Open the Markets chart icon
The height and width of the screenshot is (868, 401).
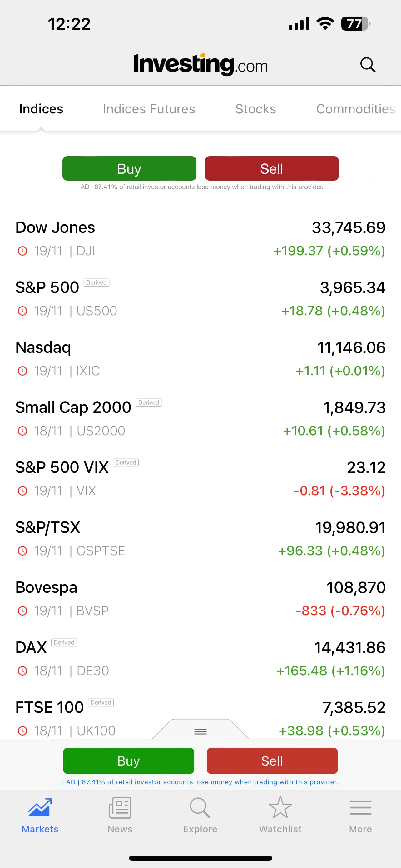40,807
